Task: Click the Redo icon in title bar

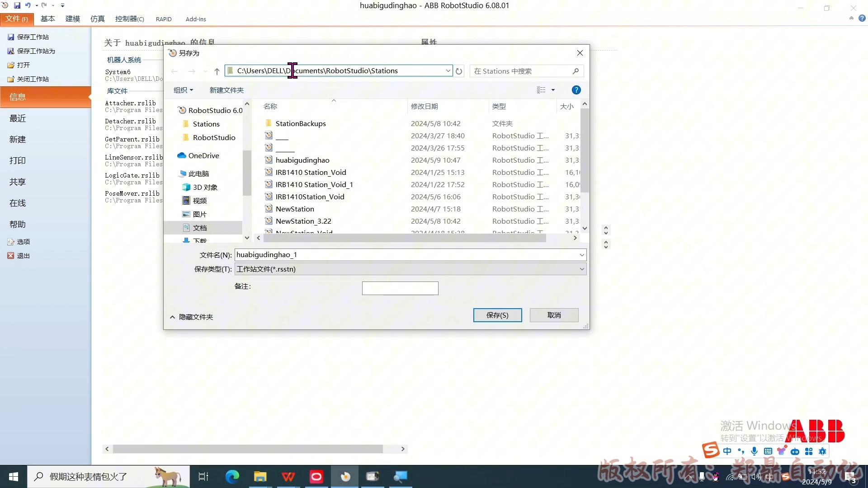Action: [44, 5]
